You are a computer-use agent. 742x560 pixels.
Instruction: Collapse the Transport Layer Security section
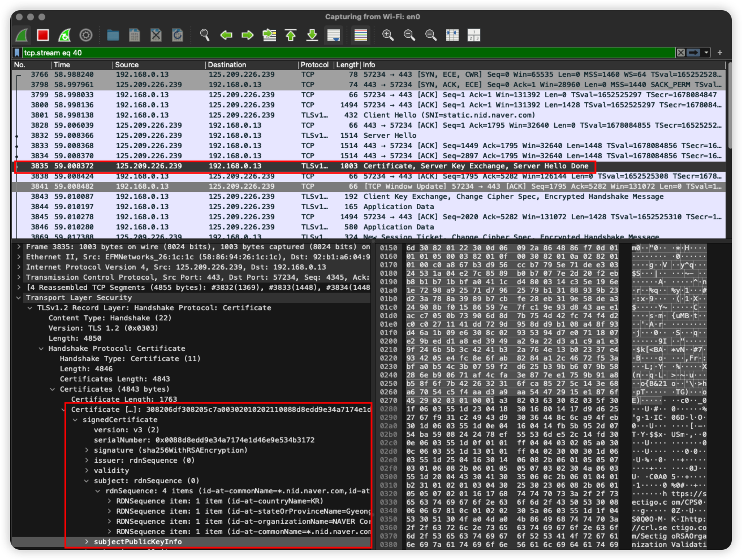tap(19, 298)
